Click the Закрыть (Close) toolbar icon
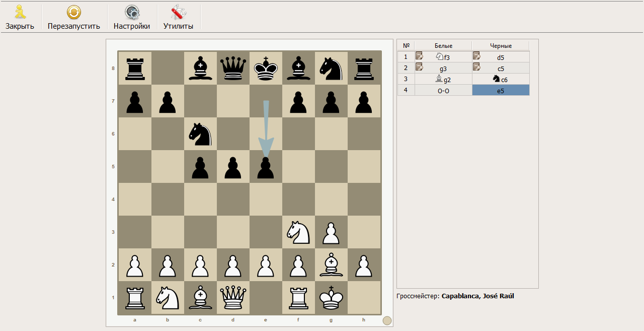This screenshot has height=331, width=644. (20, 13)
